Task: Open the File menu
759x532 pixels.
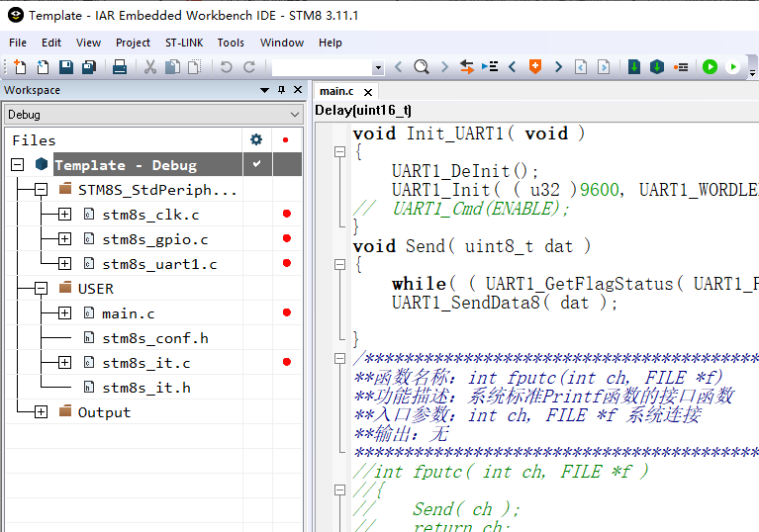Action: click(x=18, y=43)
